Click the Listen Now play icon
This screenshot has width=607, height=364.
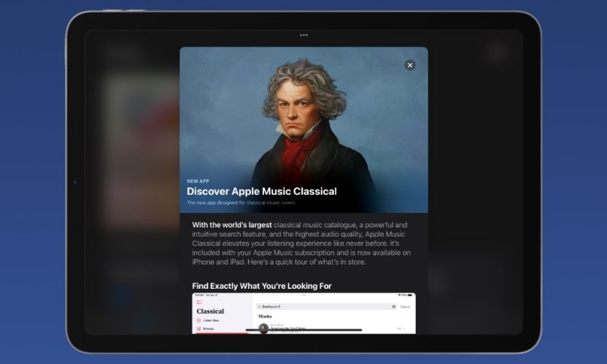click(199, 320)
